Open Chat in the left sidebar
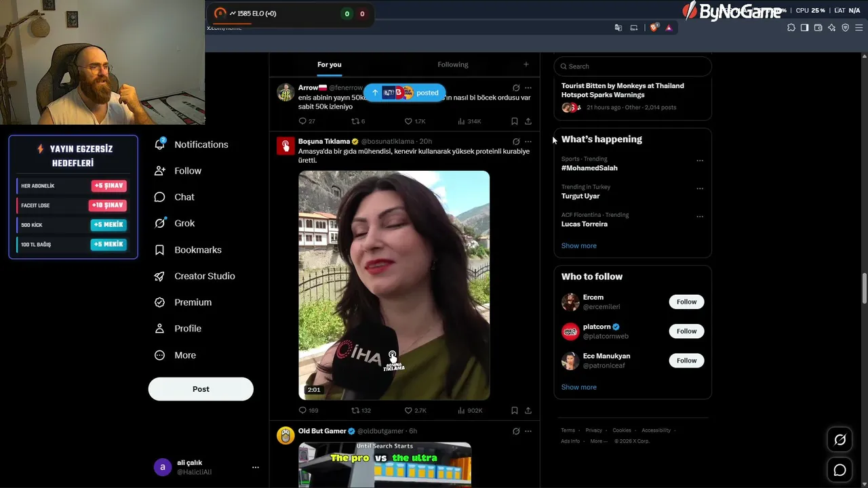 [174, 197]
